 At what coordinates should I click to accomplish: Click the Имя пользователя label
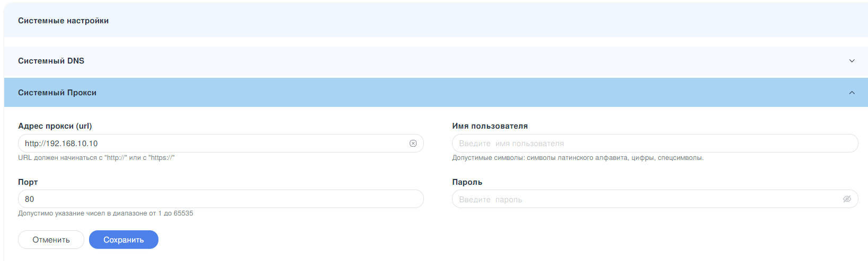pyautogui.click(x=490, y=126)
